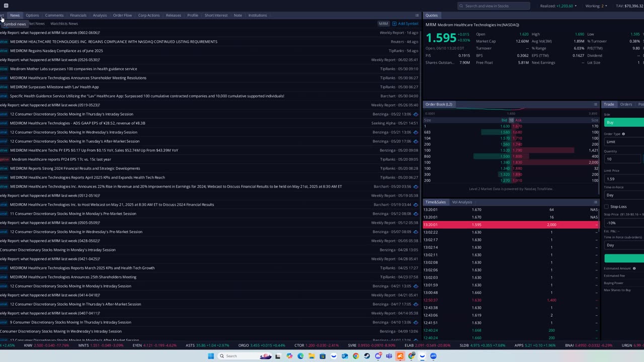Open the Time-in-Force Day dropdown
Viewport: 644px width, 362px height.
tap(624, 195)
